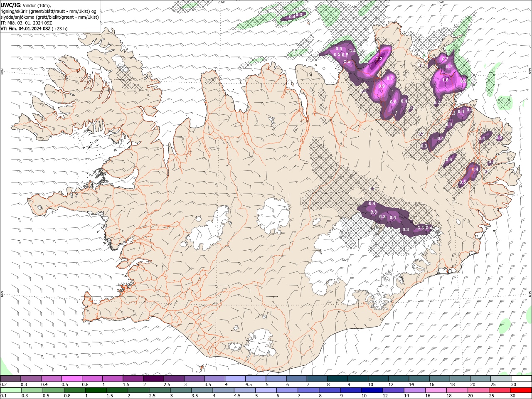Pick the lower legend green swatch labeled 0.5
532x399 pixels.
(x=53, y=390)
